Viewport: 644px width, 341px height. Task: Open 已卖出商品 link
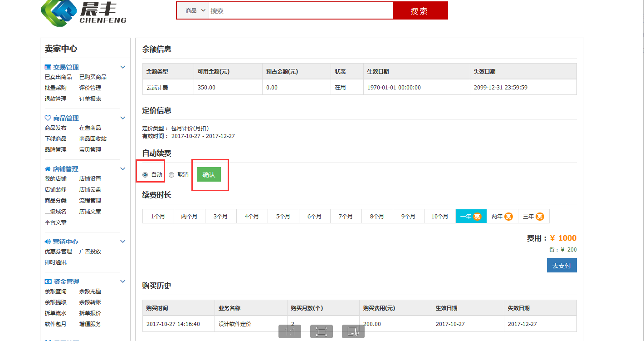tap(59, 77)
